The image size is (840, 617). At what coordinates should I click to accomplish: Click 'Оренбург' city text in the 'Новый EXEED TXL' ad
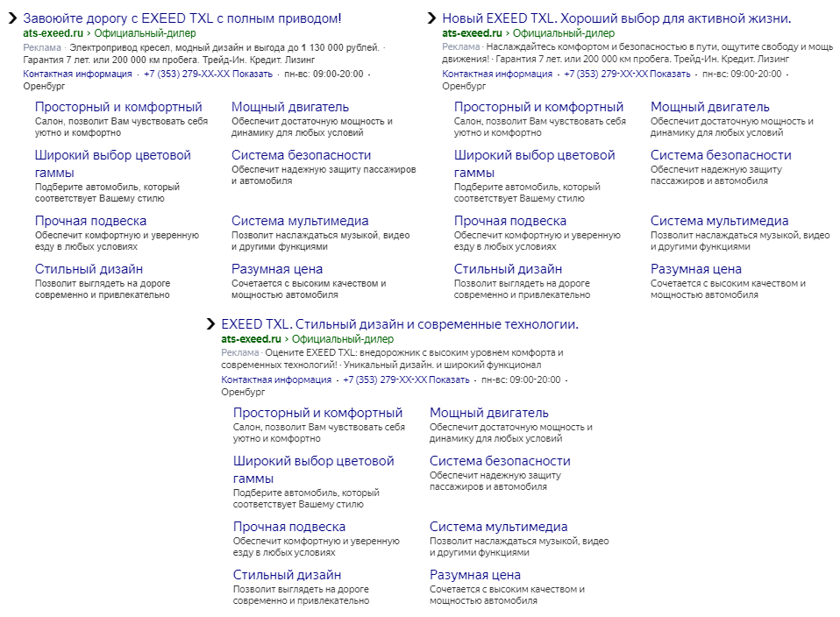pos(464,86)
